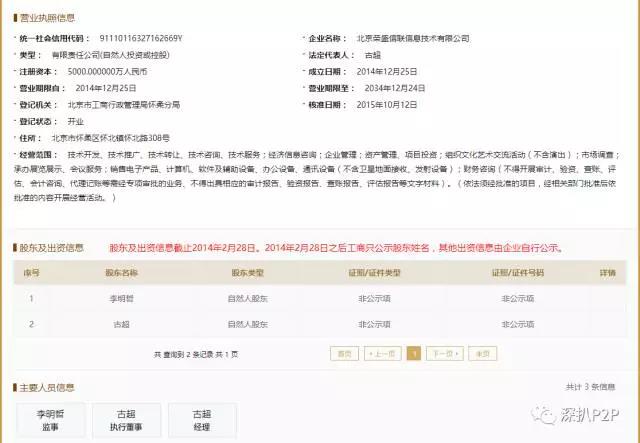Click 自然人股东 in shareholder row 2
640x443 pixels.
tap(248, 324)
